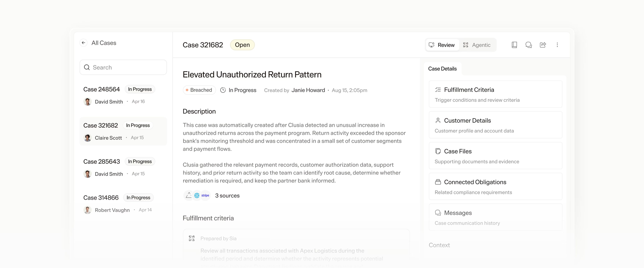Focus the Search input field
The width and height of the screenshot is (644, 268).
(123, 67)
